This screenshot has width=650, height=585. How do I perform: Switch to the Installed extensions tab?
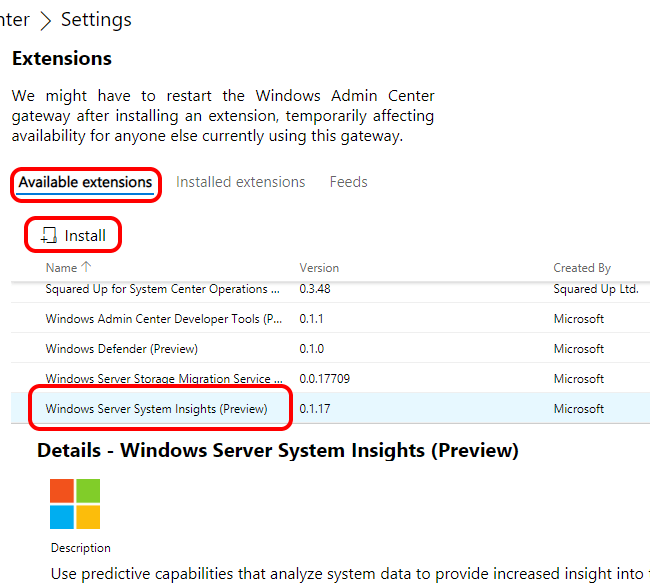click(240, 182)
